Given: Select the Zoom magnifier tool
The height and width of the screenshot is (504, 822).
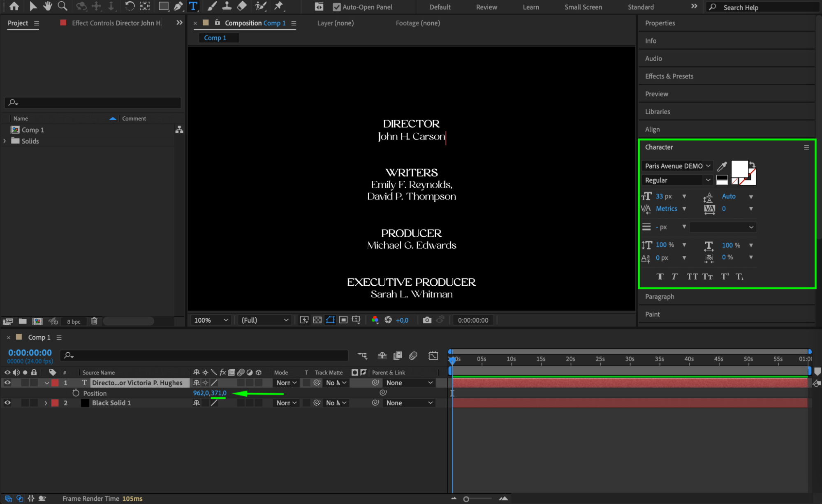Looking at the screenshot, I should (x=63, y=6).
